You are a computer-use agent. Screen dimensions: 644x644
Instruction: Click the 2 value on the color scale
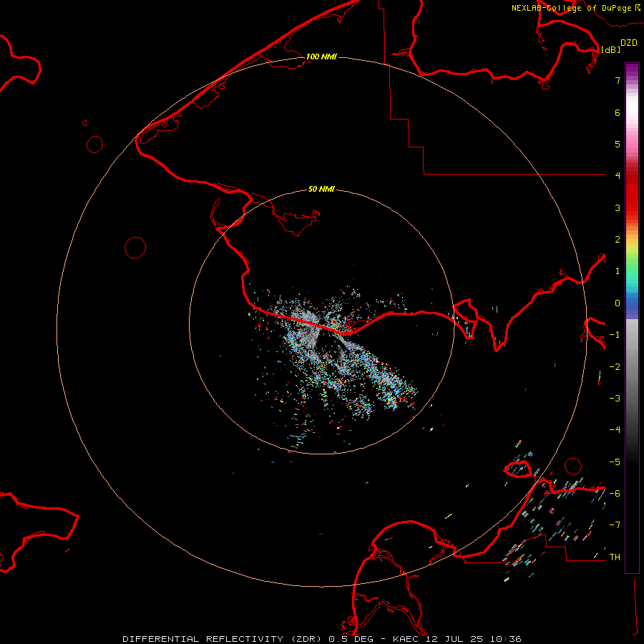coord(618,240)
